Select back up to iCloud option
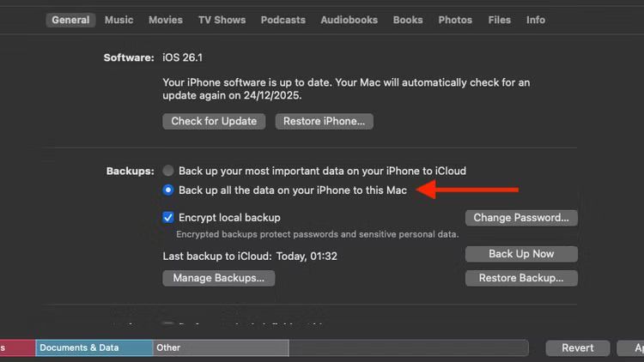The height and width of the screenshot is (362, 644). click(168, 171)
